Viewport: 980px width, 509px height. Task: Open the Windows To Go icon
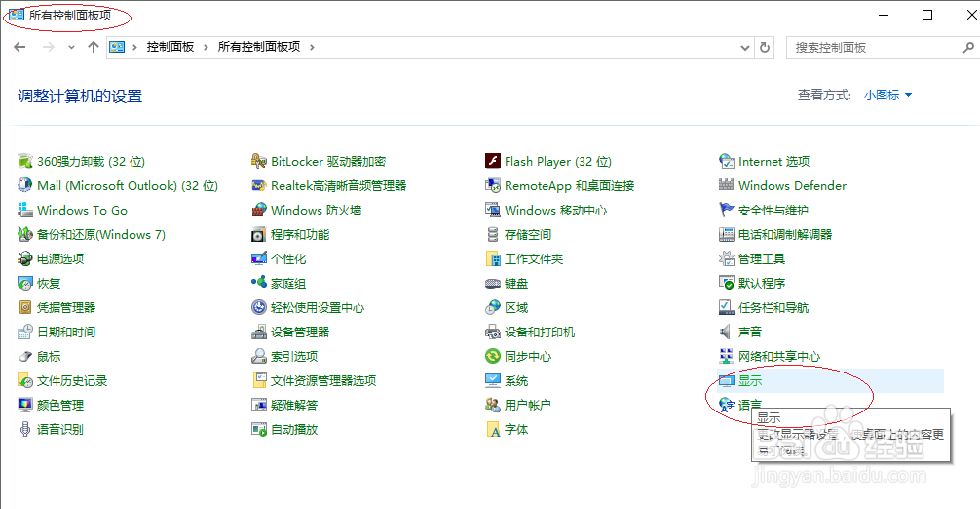click(25, 210)
